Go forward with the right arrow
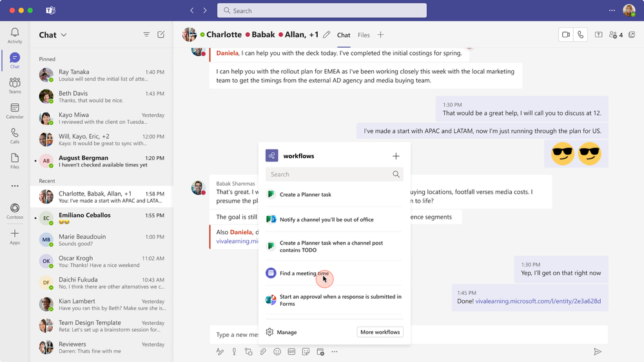 point(205,11)
